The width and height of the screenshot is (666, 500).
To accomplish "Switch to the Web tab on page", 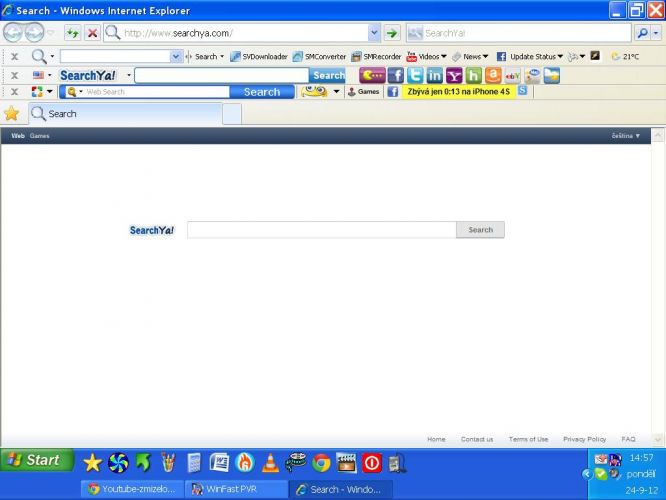I will (18, 136).
